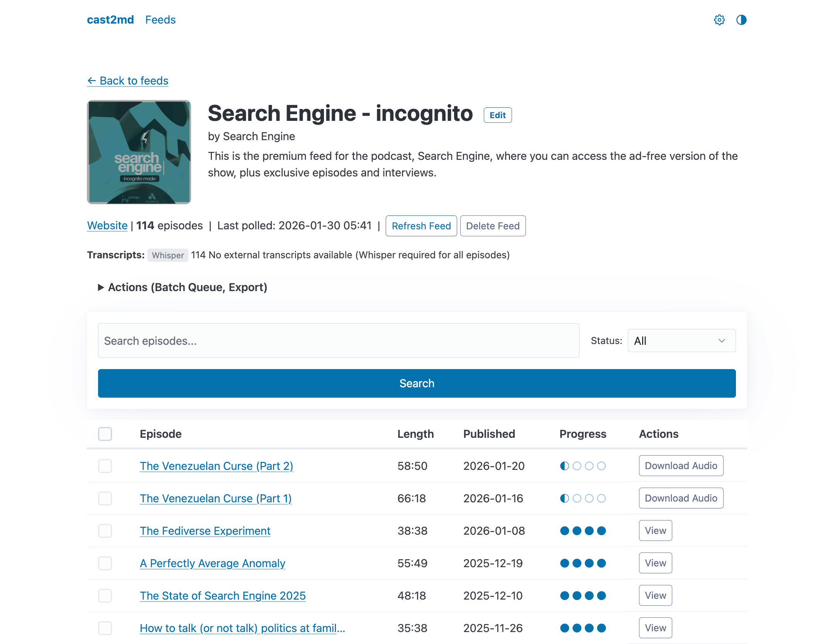The image size is (834, 644).
Task: Download audio for Venezuelan Curse Part 1
Action: point(681,498)
